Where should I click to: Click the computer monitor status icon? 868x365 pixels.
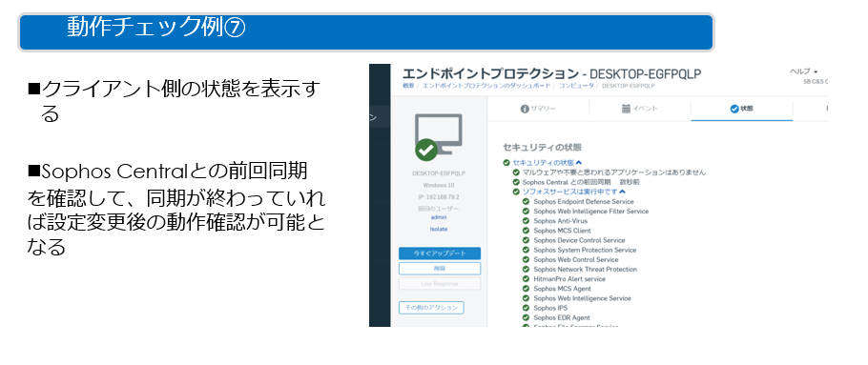coord(439,137)
